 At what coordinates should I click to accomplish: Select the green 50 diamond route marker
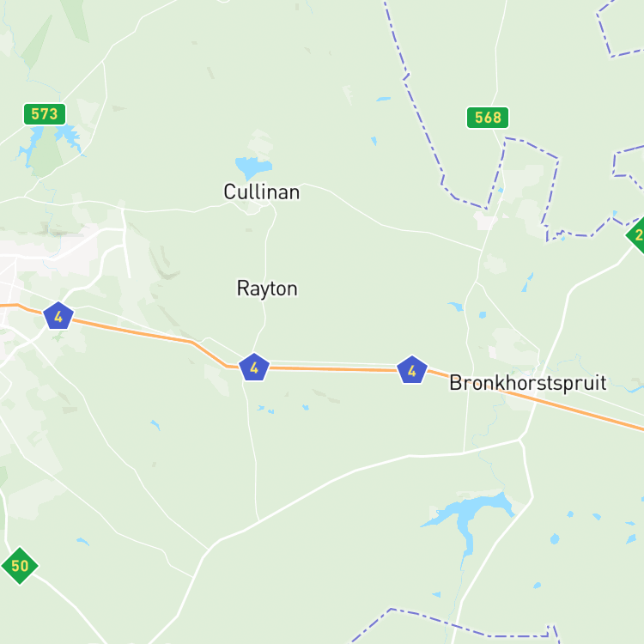point(20,566)
